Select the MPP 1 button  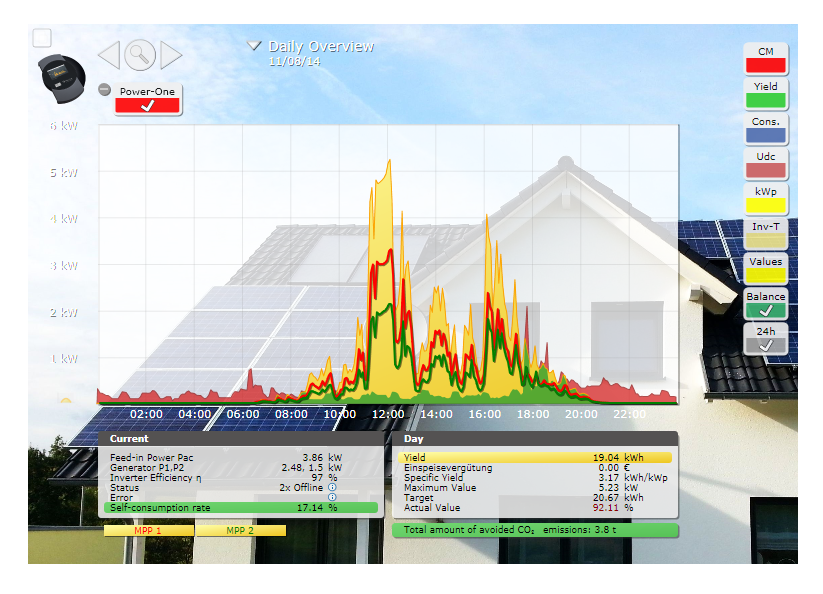[149, 531]
